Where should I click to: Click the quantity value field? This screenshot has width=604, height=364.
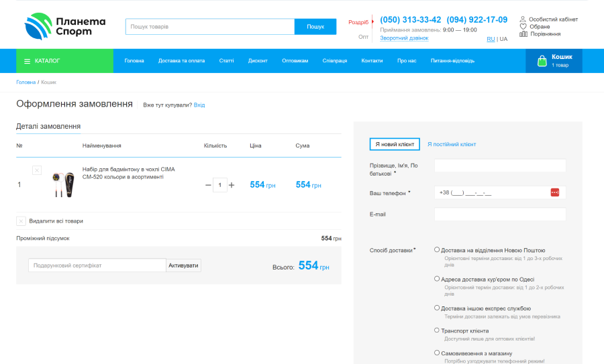220,185
